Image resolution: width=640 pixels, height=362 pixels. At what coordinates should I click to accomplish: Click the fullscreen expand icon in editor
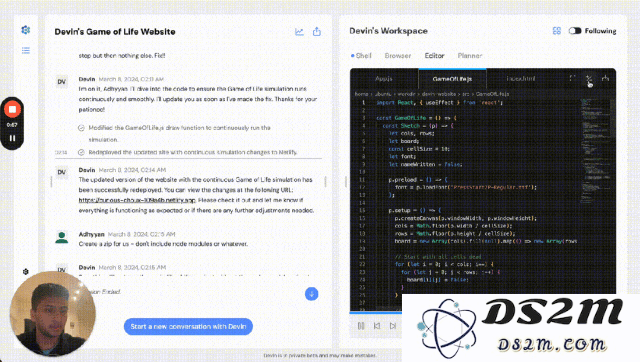(x=572, y=78)
